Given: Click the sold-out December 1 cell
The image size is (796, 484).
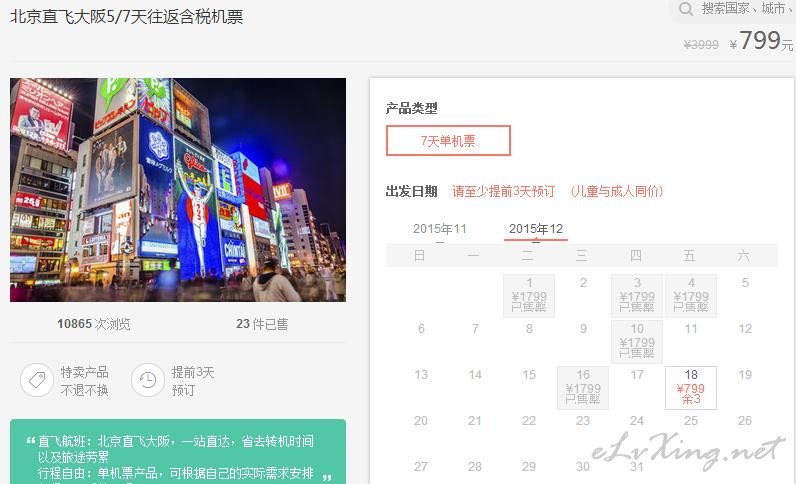Looking at the screenshot, I should coord(529,296).
